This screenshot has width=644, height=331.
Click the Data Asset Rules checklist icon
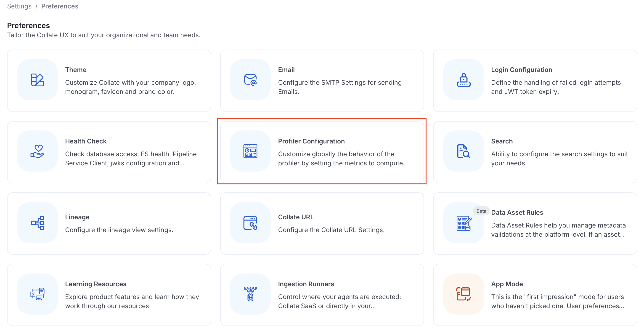[x=464, y=223]
